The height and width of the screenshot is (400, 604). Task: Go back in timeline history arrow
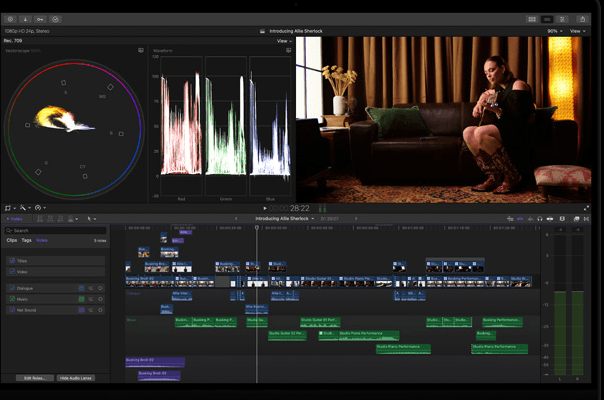click(x=236, y=218)
